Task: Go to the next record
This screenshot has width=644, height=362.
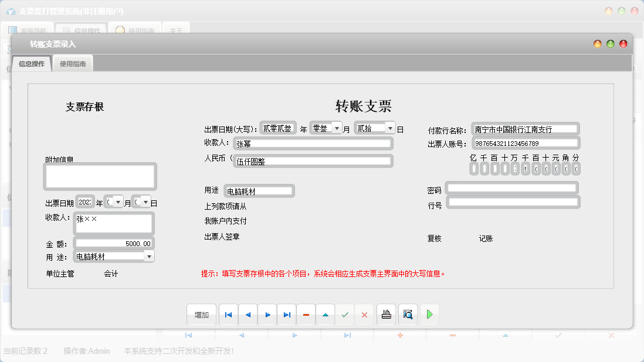Action: pos(267,315)
